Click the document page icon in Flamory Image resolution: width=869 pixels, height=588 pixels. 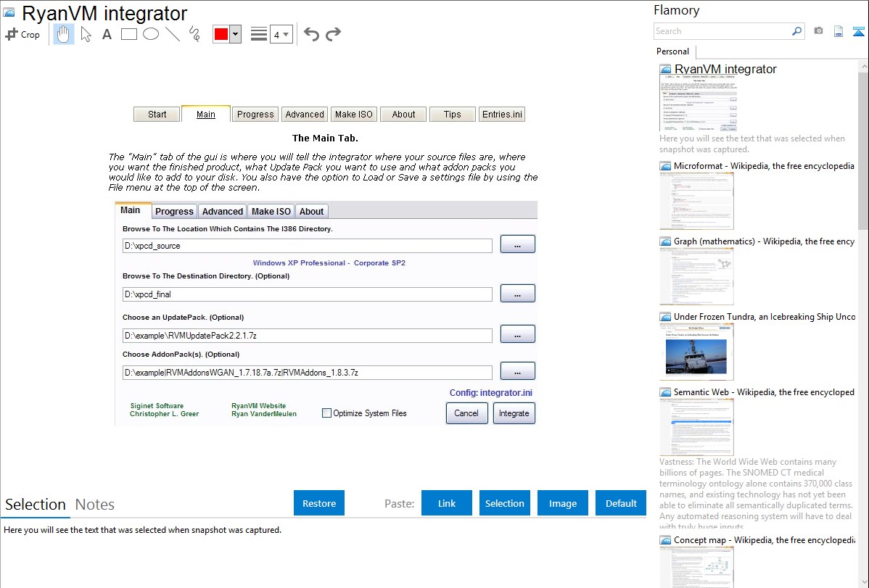[x=839, y=31]
